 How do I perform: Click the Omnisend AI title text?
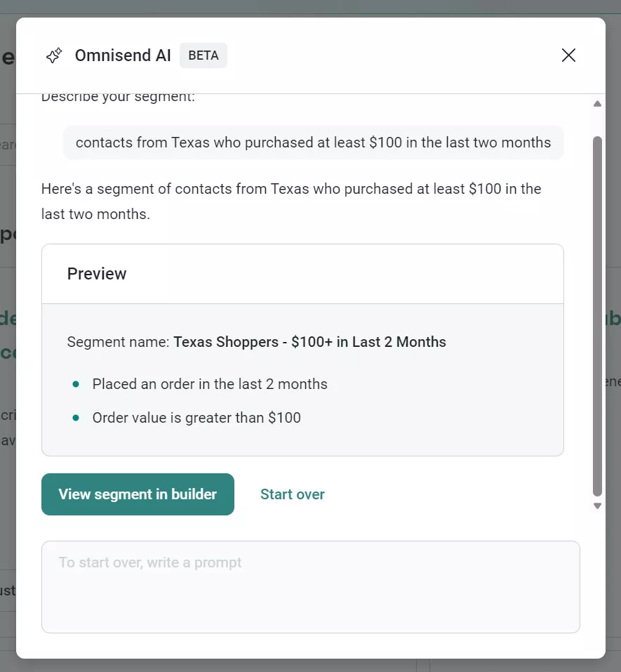point(123,55)
